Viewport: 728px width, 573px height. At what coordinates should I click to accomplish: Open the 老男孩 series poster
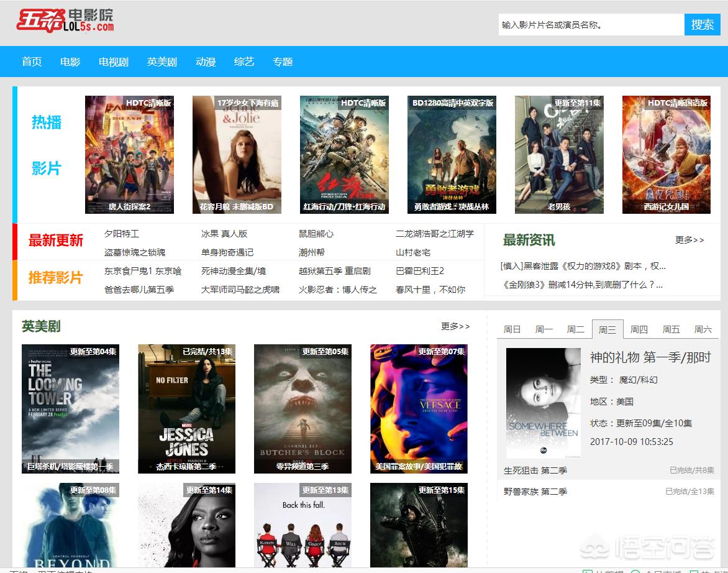click(559, 155)
